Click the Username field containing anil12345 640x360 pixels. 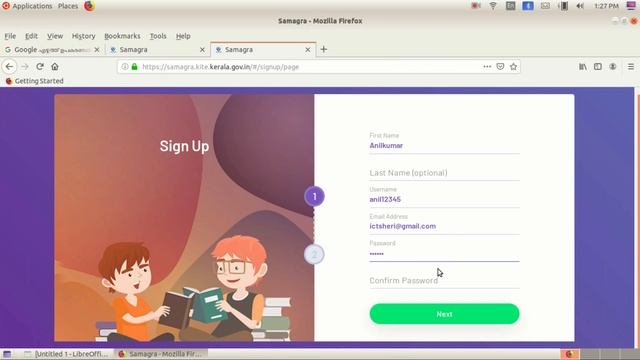click(x=444, y=199)
